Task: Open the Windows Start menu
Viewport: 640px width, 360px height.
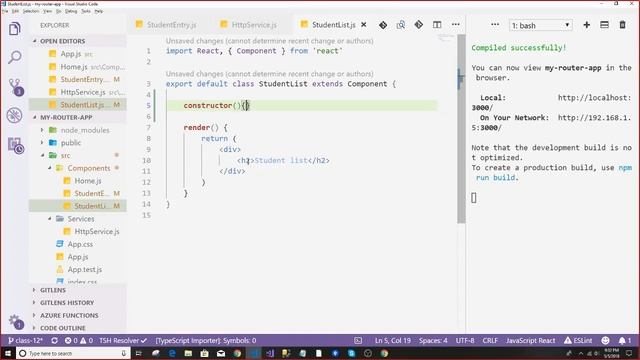Action: (8, 353)
